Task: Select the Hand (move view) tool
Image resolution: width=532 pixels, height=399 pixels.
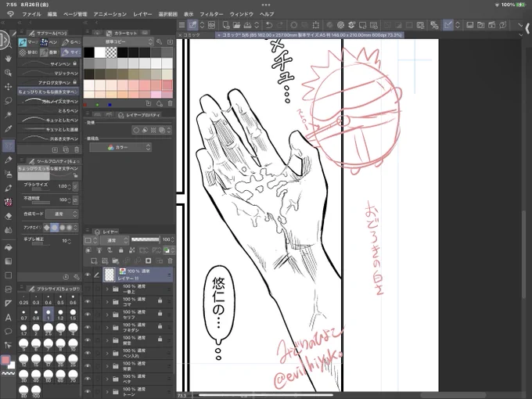Action: [x=9, y=59]
